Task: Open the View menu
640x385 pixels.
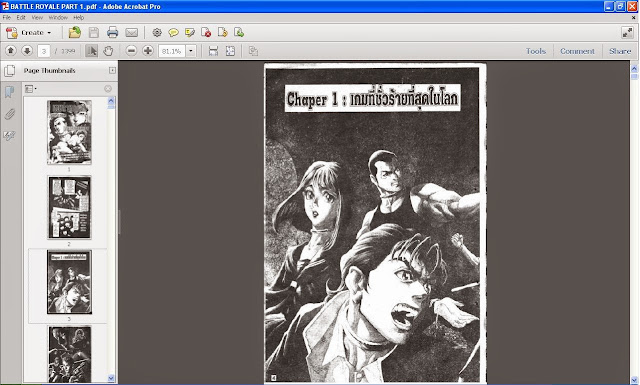Action: click(x=37, y=18)
